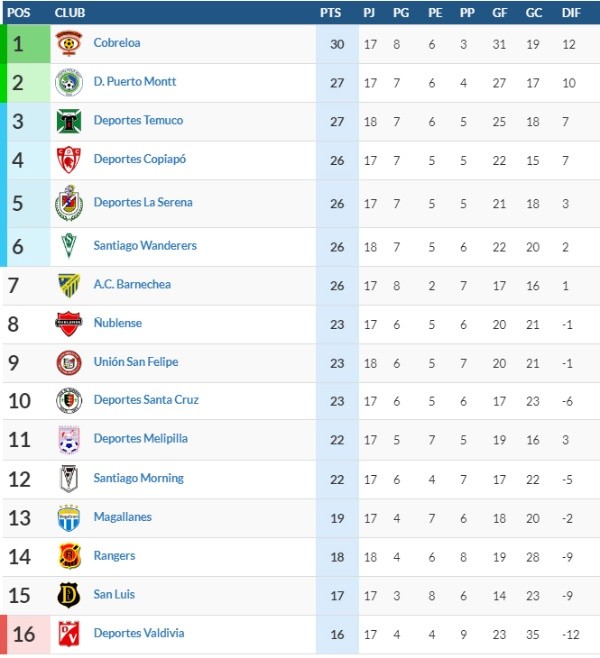
Task: Click the GF column header
Action: click(499, 13)
